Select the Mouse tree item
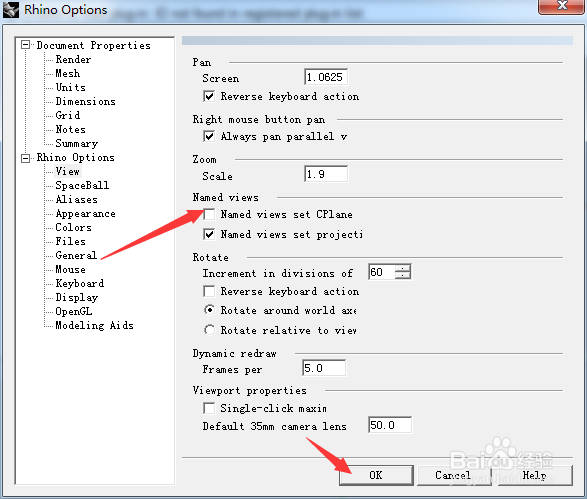Image resolution: width=587 pixels, height=499 pixels. tap(70, 270)
